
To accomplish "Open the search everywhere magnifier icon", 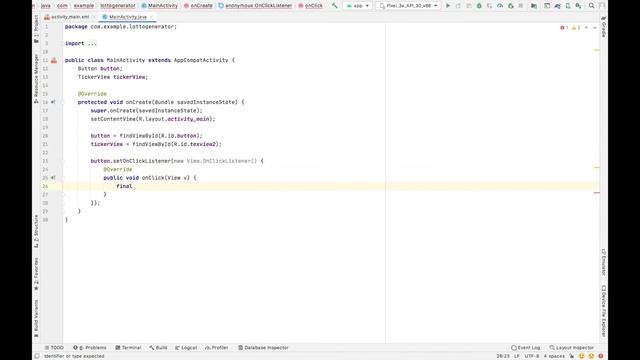I will click(x=591, y=6).
